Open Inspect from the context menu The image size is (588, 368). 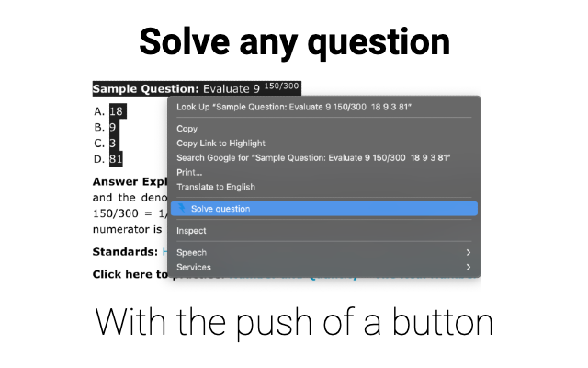191,231
